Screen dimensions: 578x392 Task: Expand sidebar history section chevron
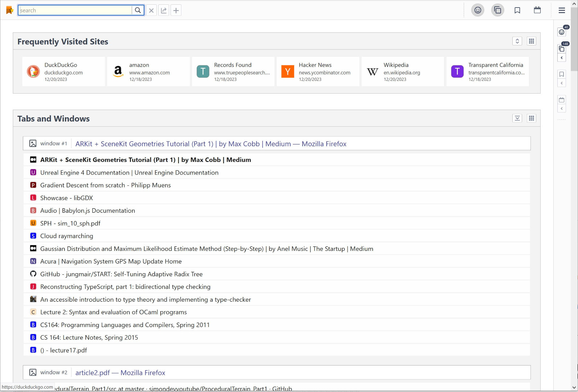point(562,109)
